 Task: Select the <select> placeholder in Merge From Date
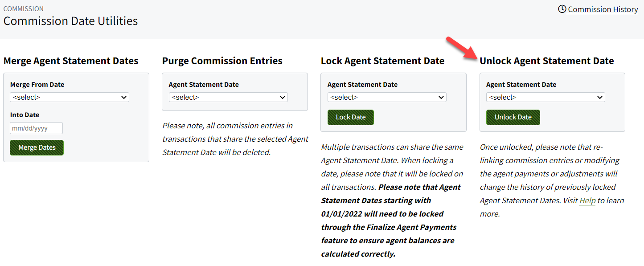point(27,97)
